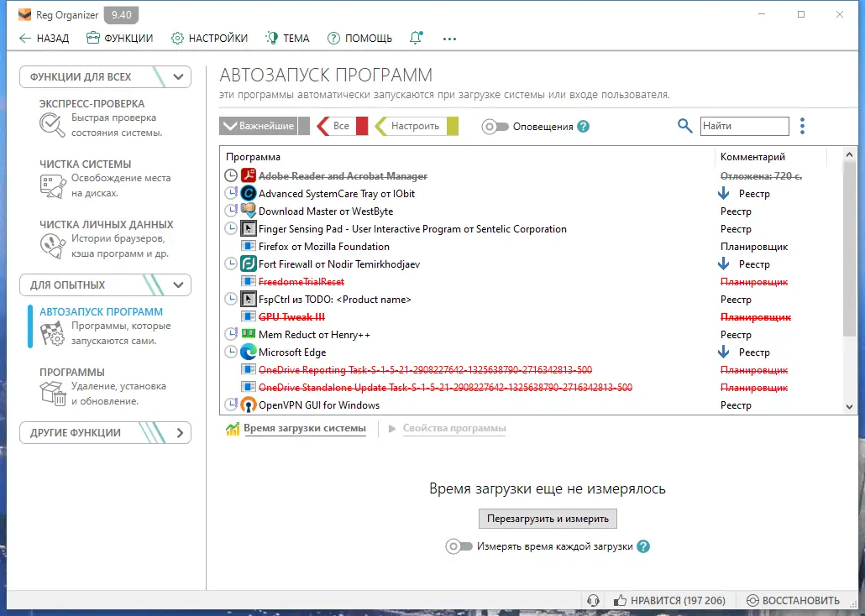Screen dimensions: 865x616
Task: Click blue down arrow in Advanced SystemCare row
Action: tap(724, 194)
